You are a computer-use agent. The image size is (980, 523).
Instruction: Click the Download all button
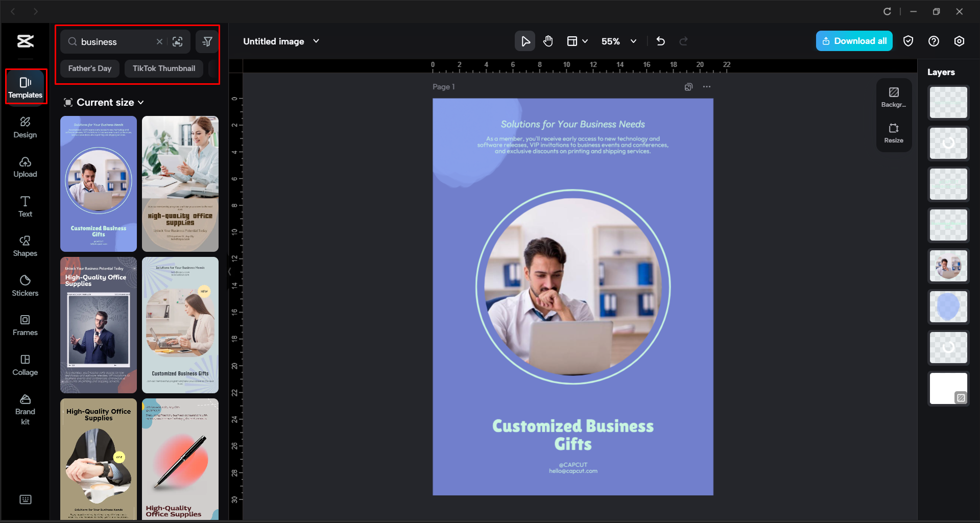coord(854,41)
